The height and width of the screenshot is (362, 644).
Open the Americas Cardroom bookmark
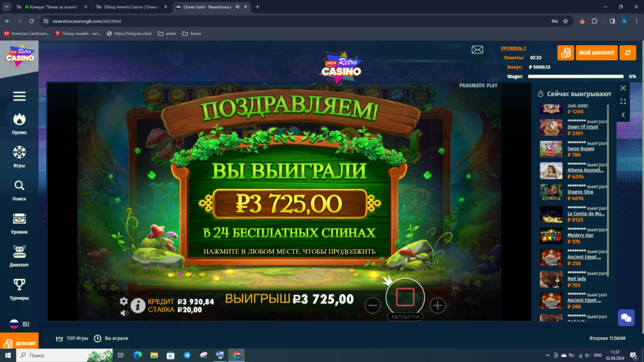pos(26,33)
